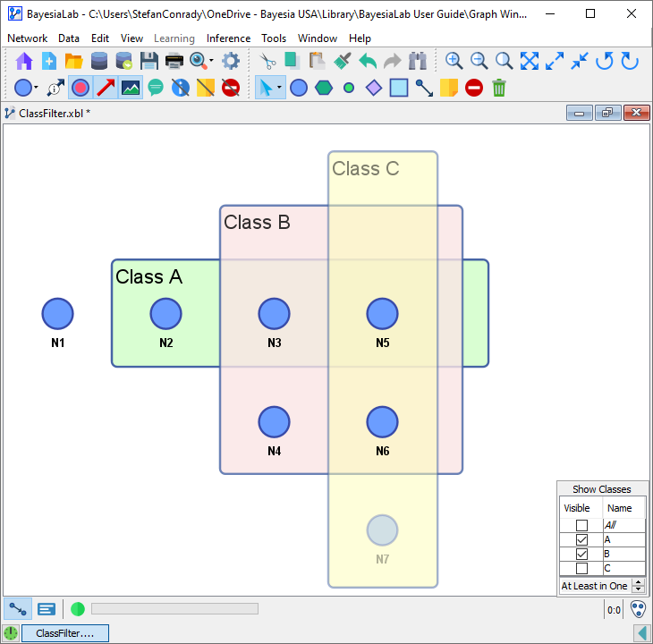The height and width of the screenshot is (644, 653).
Task: Click the Save floppy disk icon
Action: pos(149,61)
